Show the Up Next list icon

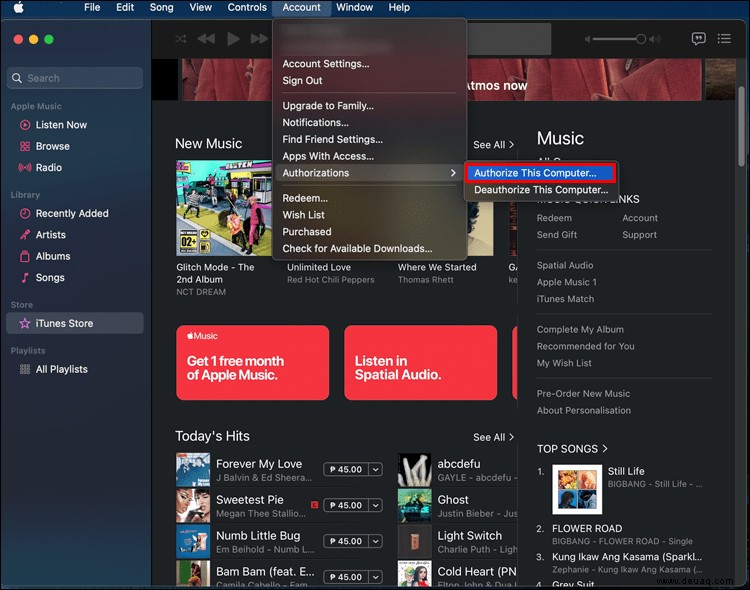tap(724, 39)
